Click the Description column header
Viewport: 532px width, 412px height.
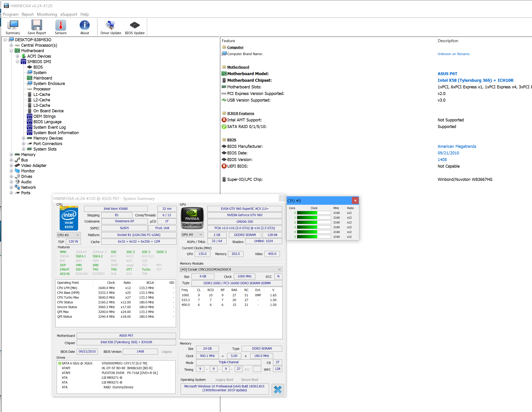click(448, 41)
